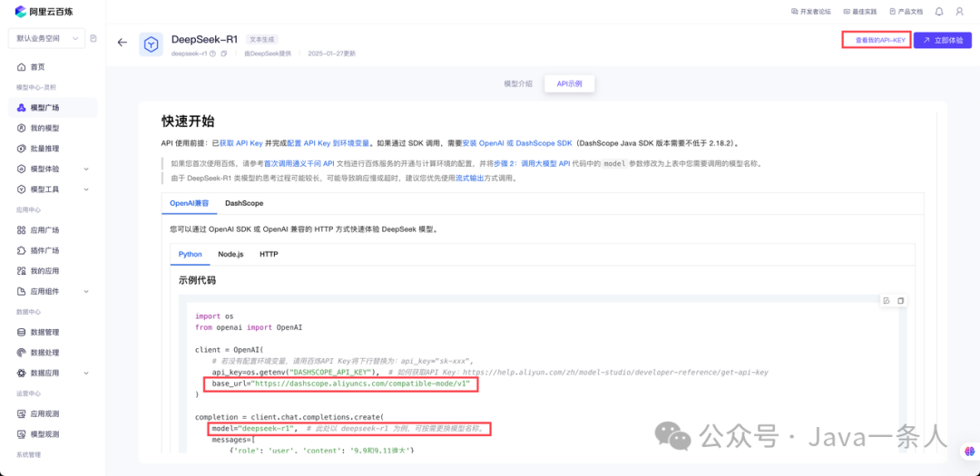Expand the 模型体验 sidebar group
The height and width of the screenshot is (476, 980).
[x=53, y=169]
